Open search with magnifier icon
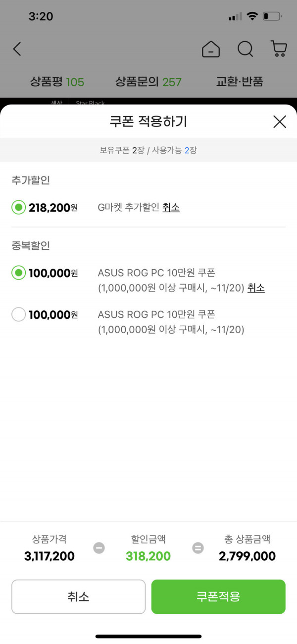Viewport: 297px width, 644px height. [x=245, y=49]
